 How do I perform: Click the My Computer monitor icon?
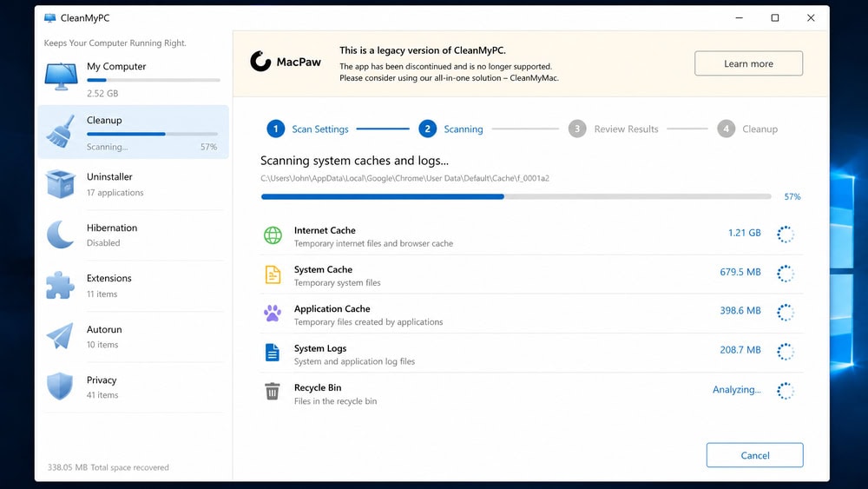coord(61,76)
